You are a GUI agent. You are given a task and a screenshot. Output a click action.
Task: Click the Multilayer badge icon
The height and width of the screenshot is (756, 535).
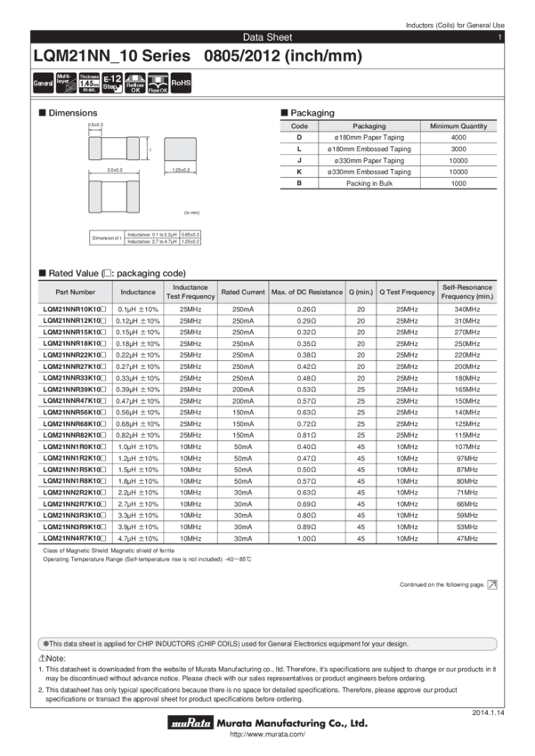(x=66, y=83)
